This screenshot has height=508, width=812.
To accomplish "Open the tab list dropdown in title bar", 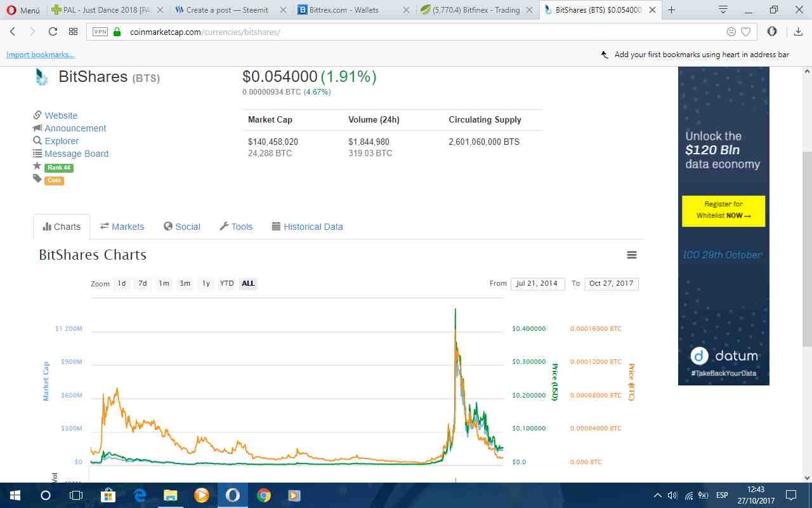I will pyautogui.click(x=723, y=10).
